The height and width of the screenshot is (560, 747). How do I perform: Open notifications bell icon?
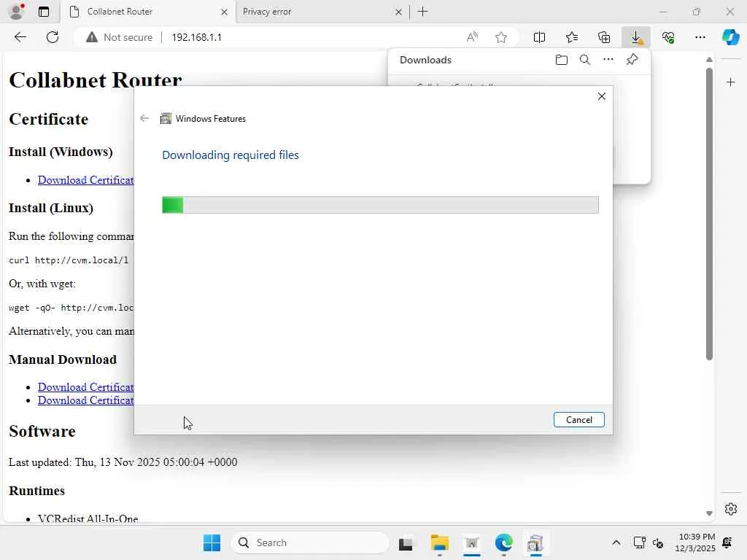click(727, 542)
